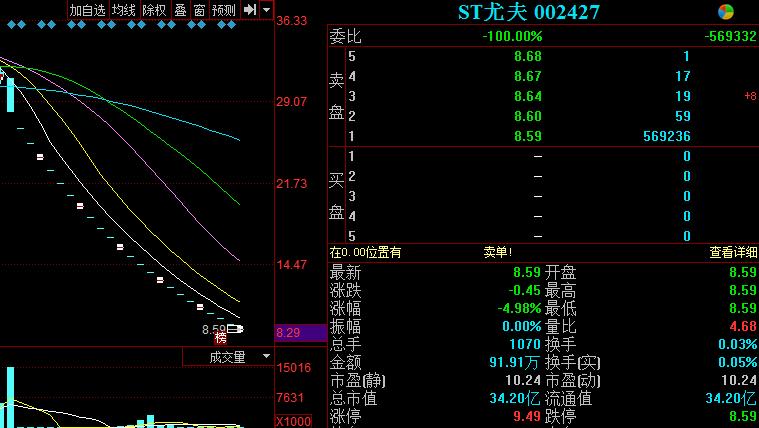
Task: Select sell level 5 price 8.68
Action: click(x=528, y=57)
